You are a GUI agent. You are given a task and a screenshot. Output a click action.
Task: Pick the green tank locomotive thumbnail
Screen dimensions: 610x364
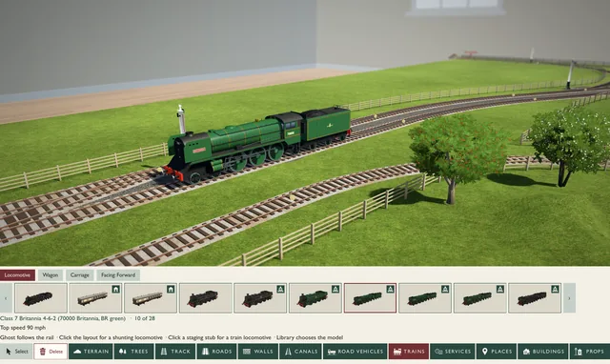click(315, 298)
